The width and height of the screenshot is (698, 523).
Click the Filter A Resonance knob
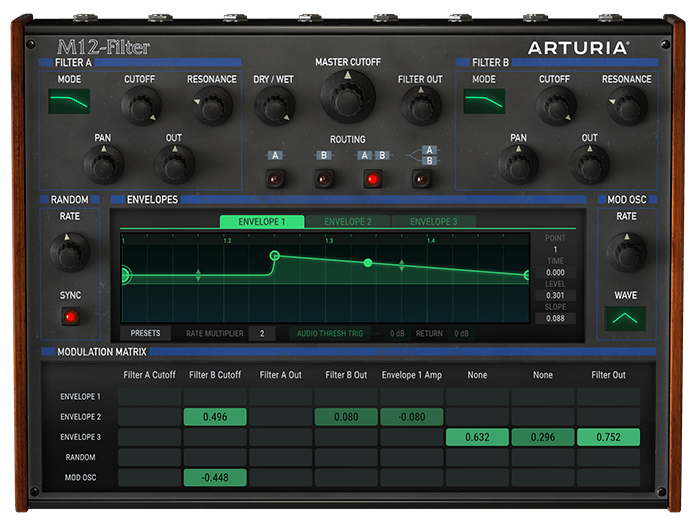(x=212, y=106)
